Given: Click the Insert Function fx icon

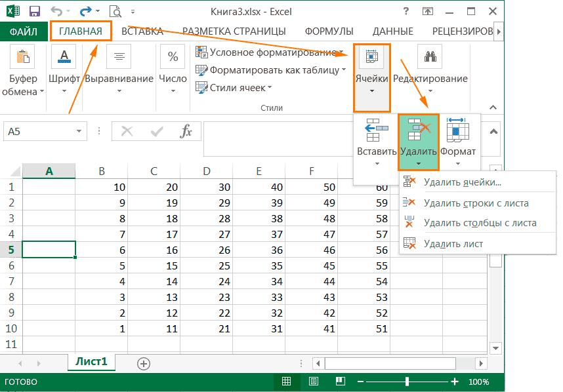Looking at the screenshot, I should tap(186, 131).
